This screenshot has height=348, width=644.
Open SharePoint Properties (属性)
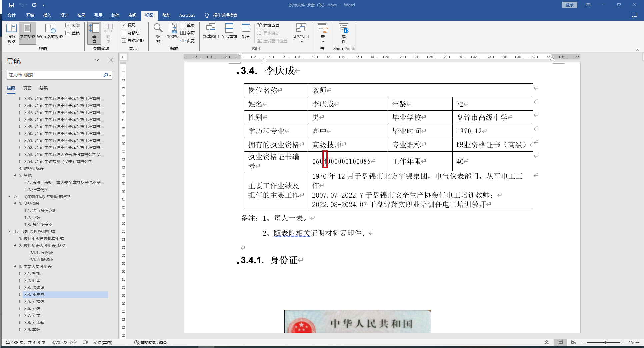344,33
